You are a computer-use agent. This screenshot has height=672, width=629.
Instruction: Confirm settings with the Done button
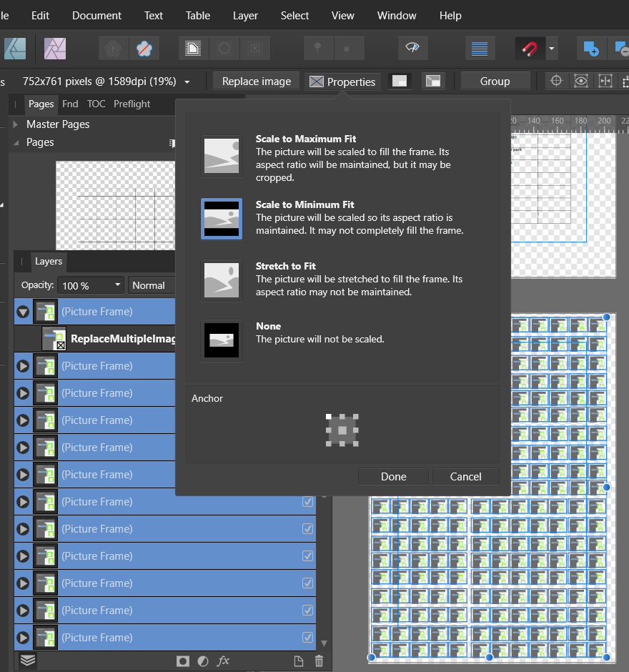[x=393, y=476]
